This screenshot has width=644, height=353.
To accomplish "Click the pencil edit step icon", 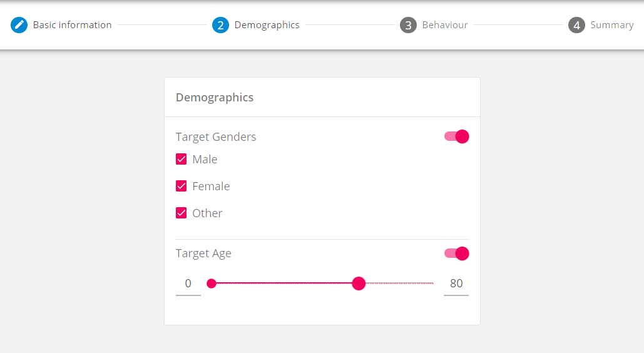I will click(19, 25).
